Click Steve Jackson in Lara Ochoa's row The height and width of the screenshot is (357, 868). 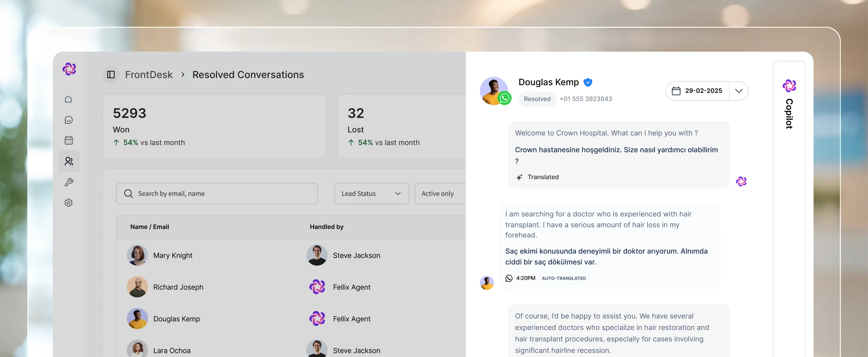pyautogui.click(x=356, y=351)
